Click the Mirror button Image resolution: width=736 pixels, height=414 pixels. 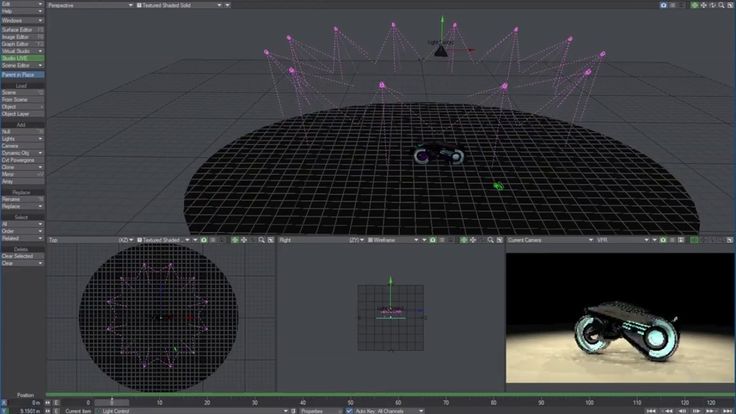pyautogui.click(x=22, y=174)
